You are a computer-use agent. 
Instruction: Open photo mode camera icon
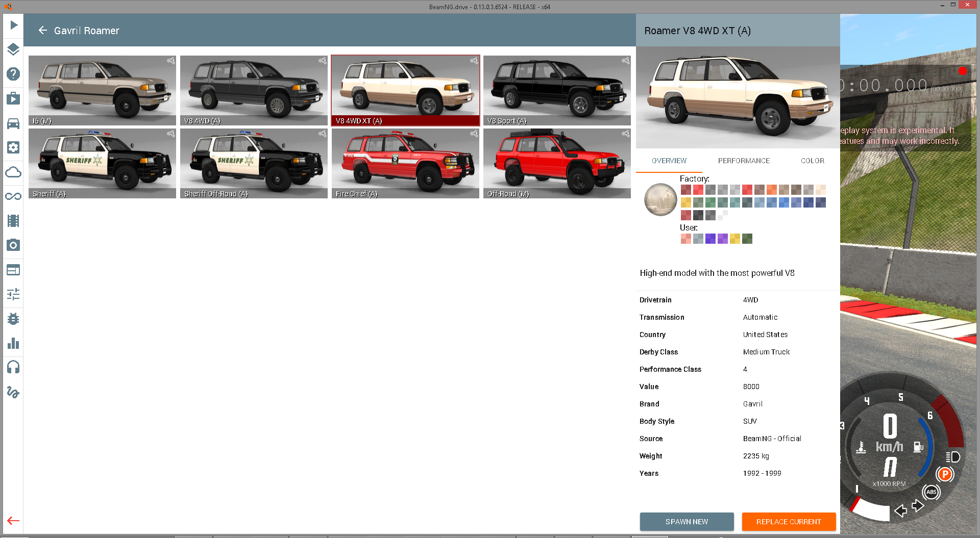(x=13, y=245)
